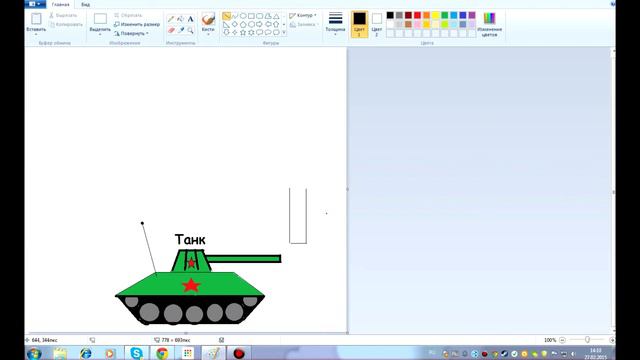Viewport: 640px width, 360px height.
Task: Select the Color picker eyedropper tool
Action: [x=180, y=30]
